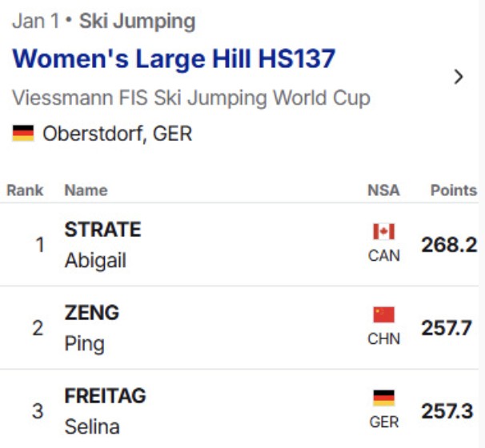Open the chevron arrow beside event title
Viewport: 485px width, 448px height.
click(x=459, y=77)
